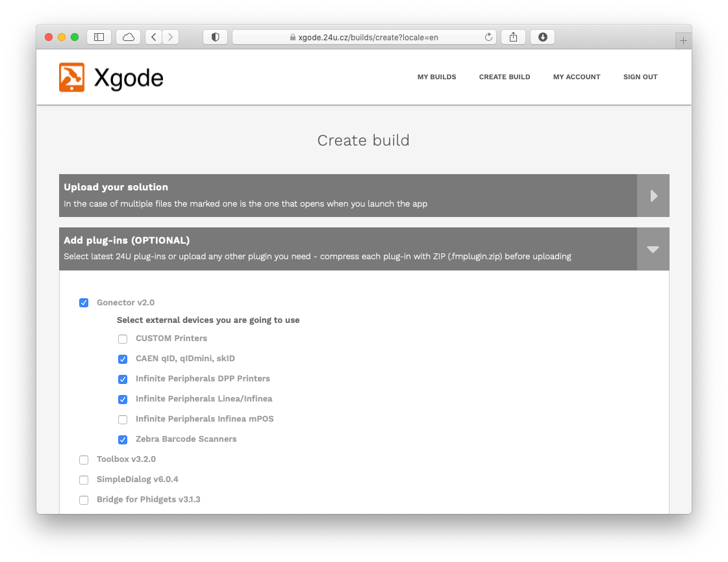
Task: Uncheck Infinite Peripherals DPP Printers
Action: (123, 379)
